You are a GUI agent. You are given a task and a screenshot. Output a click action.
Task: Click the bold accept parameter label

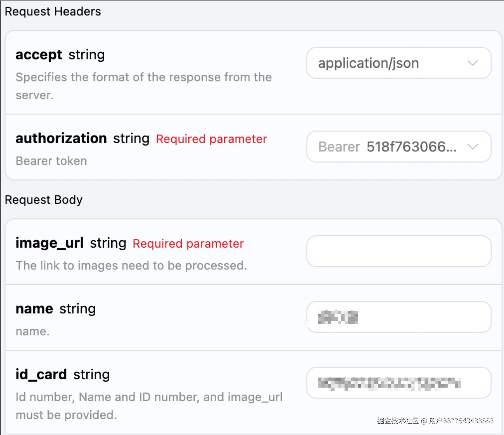(x=39, y=55)
